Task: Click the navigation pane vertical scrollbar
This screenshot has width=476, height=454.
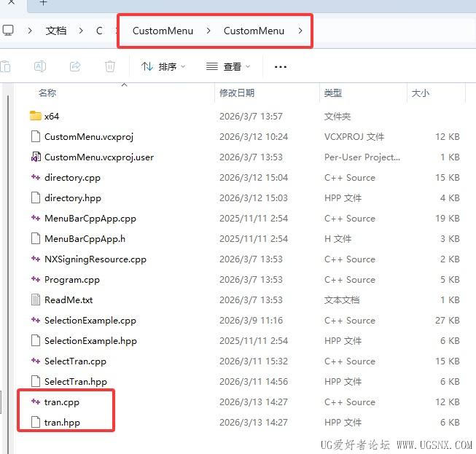Action: (8, 273)
